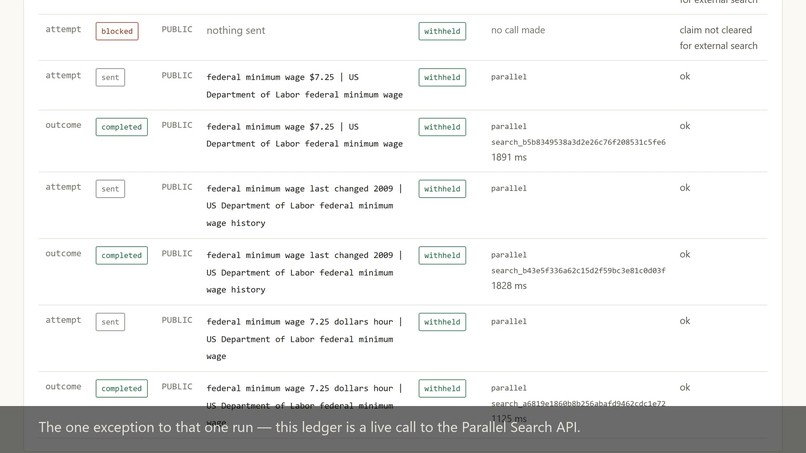Select "parallel" in "7.25 dollars hour" attempt row

point(508,321)
